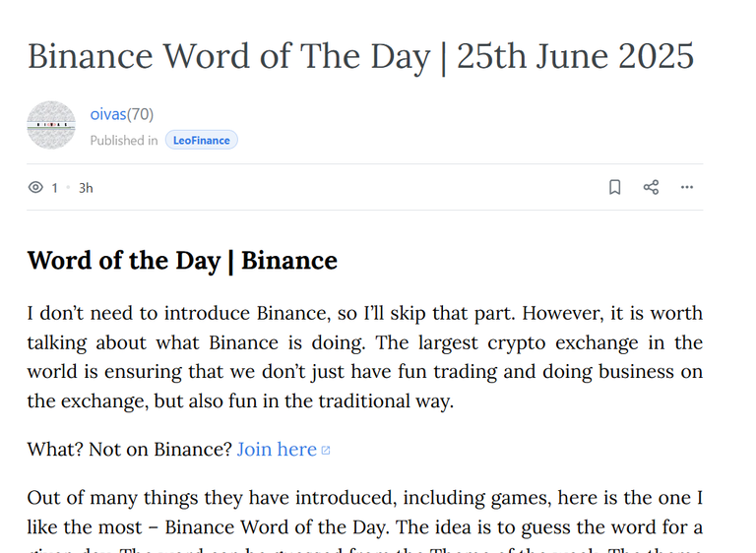This screenshot has width=756, height=553.
Task: Click the eye views icon
Action: coord(35,187)
